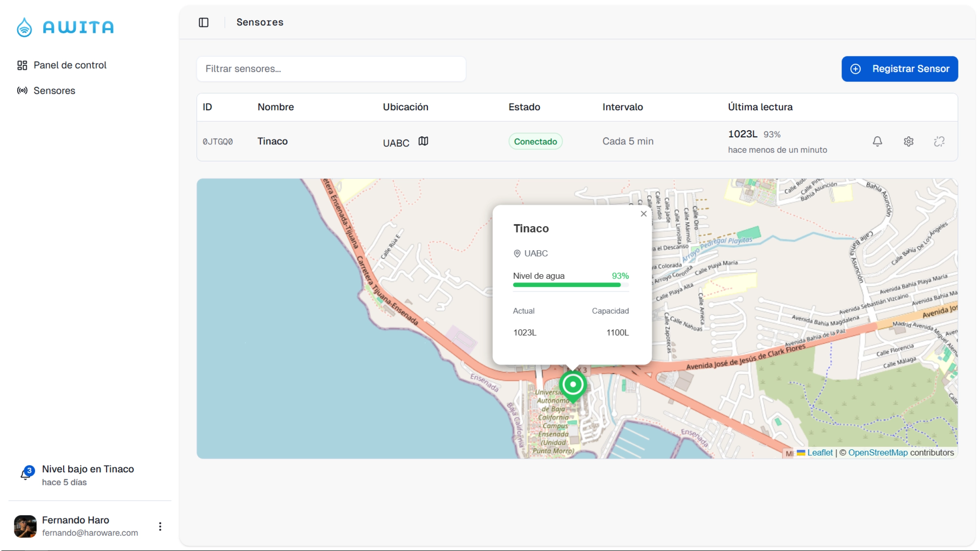Click the Panel de control grid icon

[22, 65]
